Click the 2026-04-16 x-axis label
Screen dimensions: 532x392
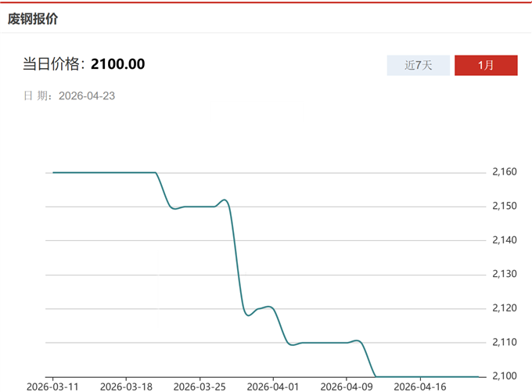[420, 386]
